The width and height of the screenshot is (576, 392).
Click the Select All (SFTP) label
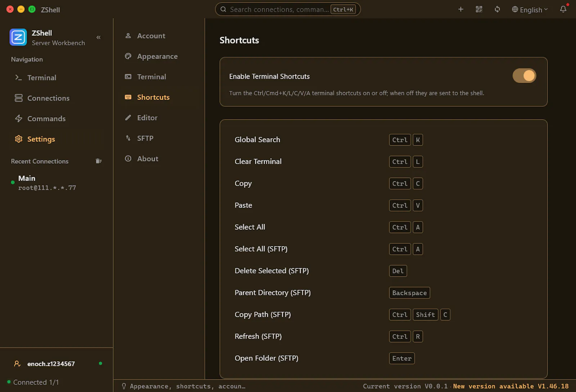click(x=261, y=249)
